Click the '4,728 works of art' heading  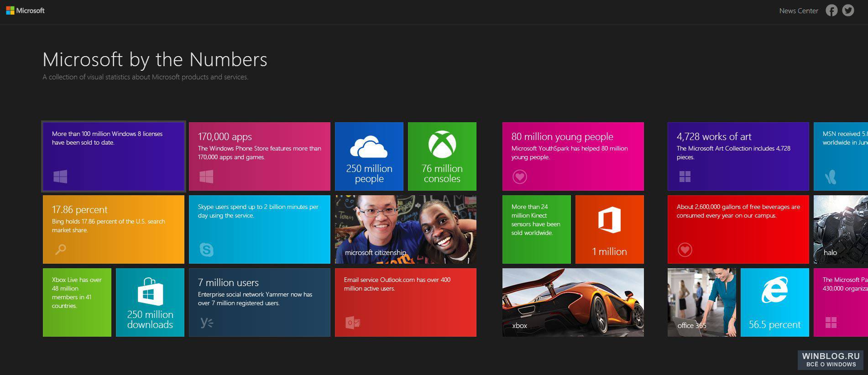click(x=714, y=136)
